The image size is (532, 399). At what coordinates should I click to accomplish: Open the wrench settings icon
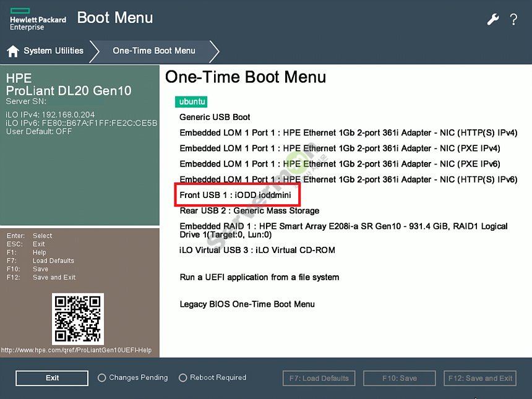(493, 19)
